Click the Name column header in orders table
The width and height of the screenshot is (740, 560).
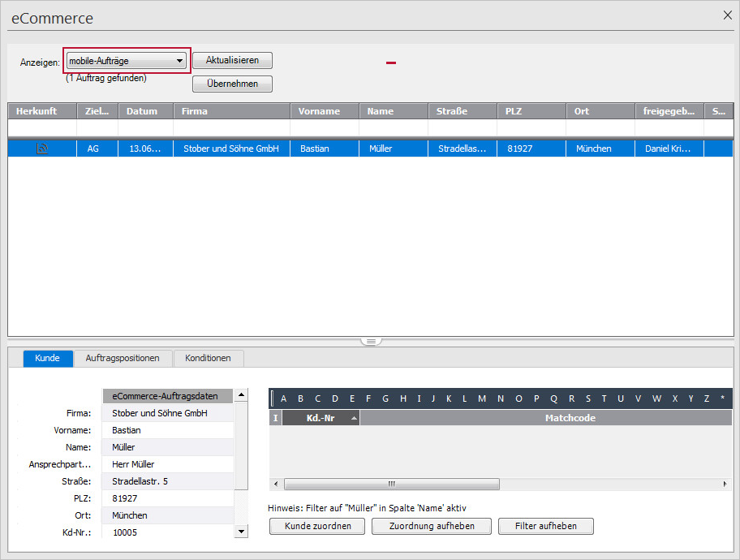click(394, 111)
